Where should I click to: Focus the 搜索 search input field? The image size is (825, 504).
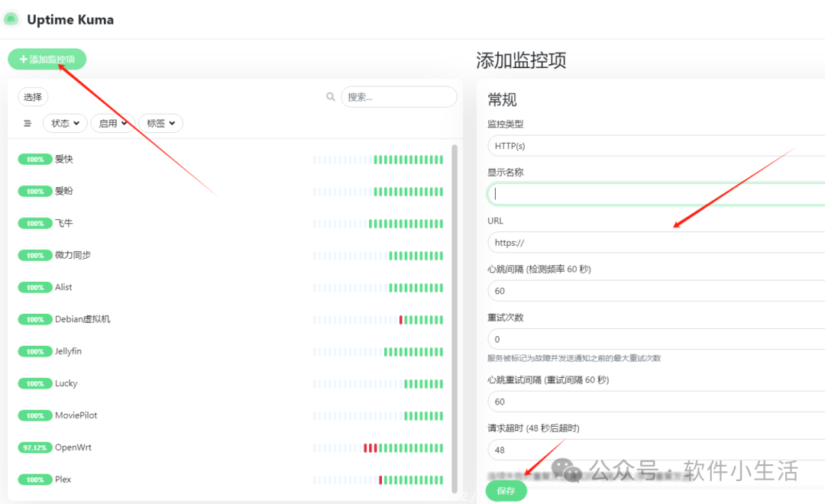click(x=399, y=97)
